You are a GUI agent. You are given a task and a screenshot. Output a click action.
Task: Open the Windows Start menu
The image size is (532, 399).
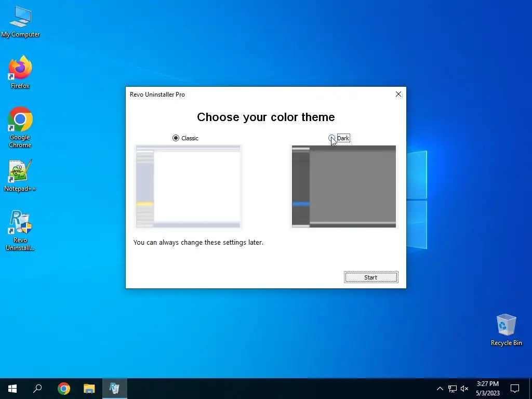coord(12,389)
